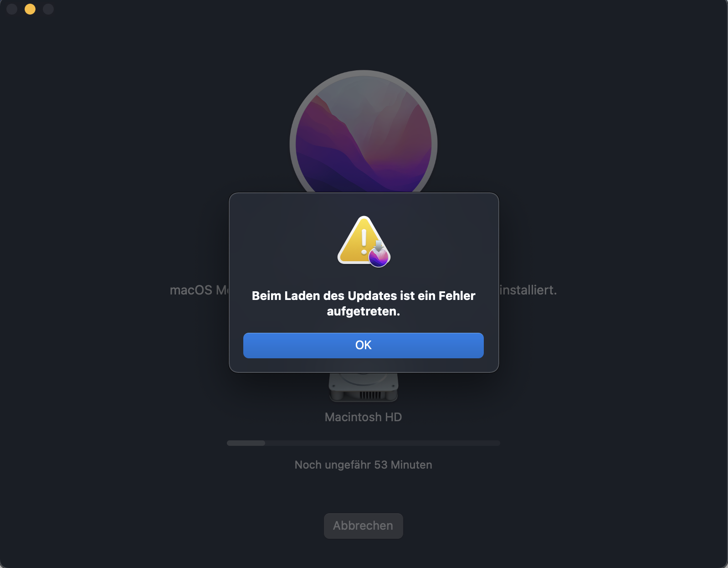Minimize the window with the yellow button
Screen dimensions: 728x568
30,9
